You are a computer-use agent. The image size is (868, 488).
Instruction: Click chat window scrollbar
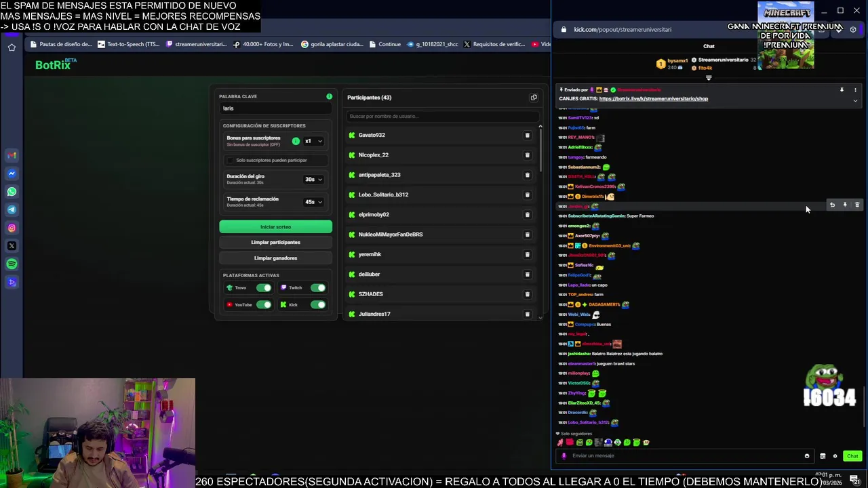tap(865, 407)
